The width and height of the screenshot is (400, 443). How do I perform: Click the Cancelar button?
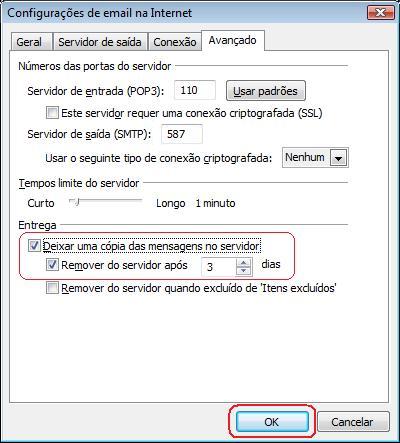coord(353,422)
